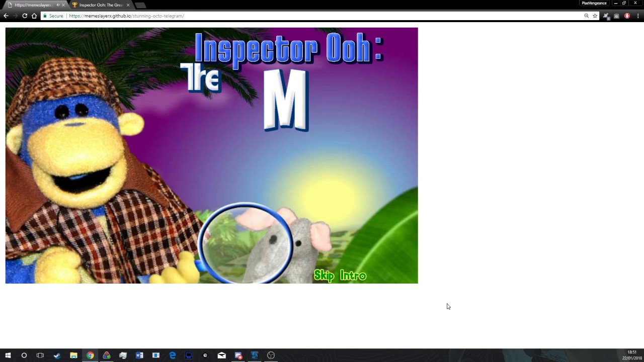Mute audio on the memeslayerx tab
The image size is (644, 362).
pyautogui.click(x=58, y=5)
